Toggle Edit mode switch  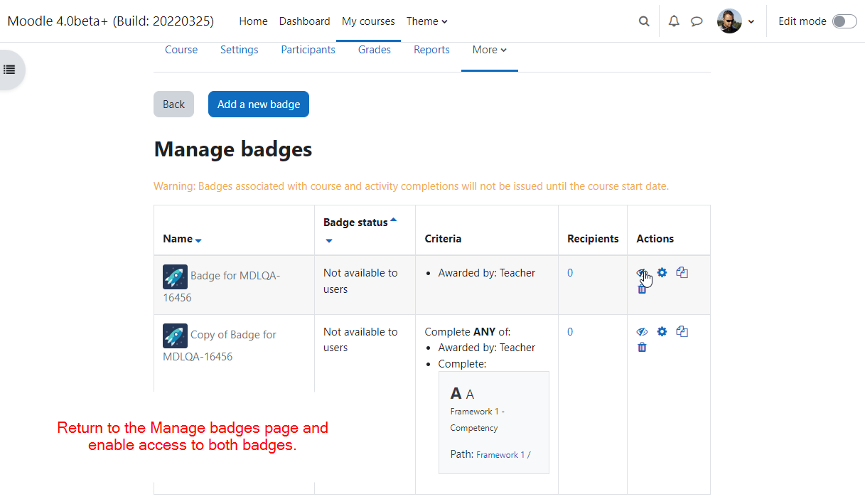844,21
